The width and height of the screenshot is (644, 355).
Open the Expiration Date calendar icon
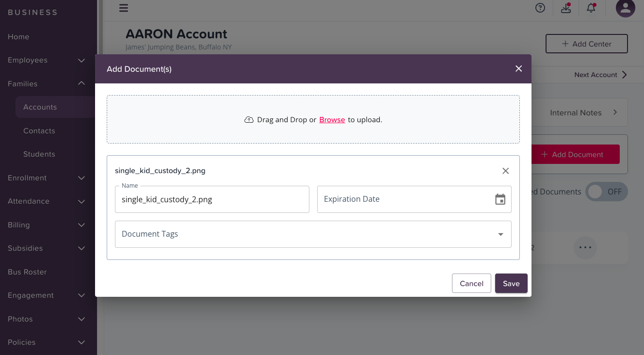click(500, 199)
